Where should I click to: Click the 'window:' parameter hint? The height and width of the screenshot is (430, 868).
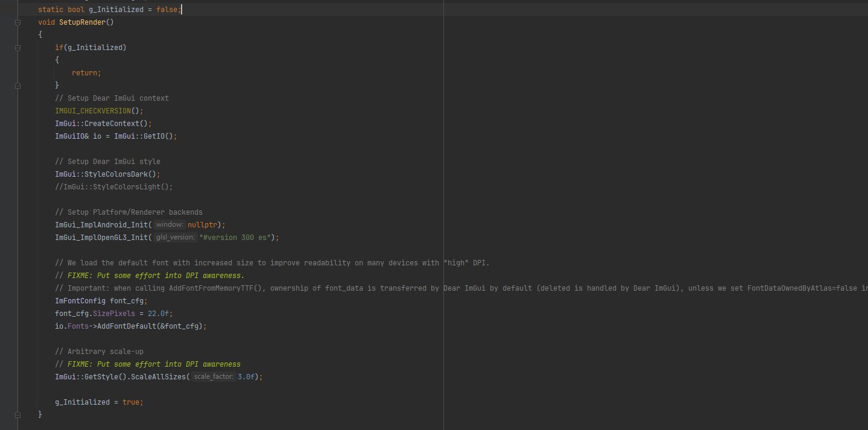point(169,225)
